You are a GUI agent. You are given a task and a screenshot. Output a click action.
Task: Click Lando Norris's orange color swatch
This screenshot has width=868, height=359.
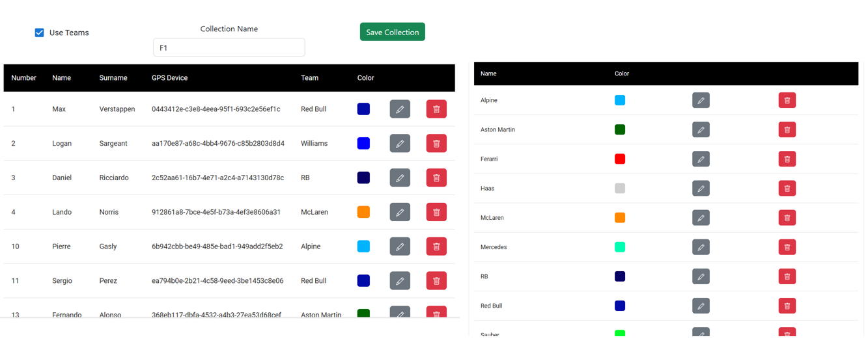point(363,212)
